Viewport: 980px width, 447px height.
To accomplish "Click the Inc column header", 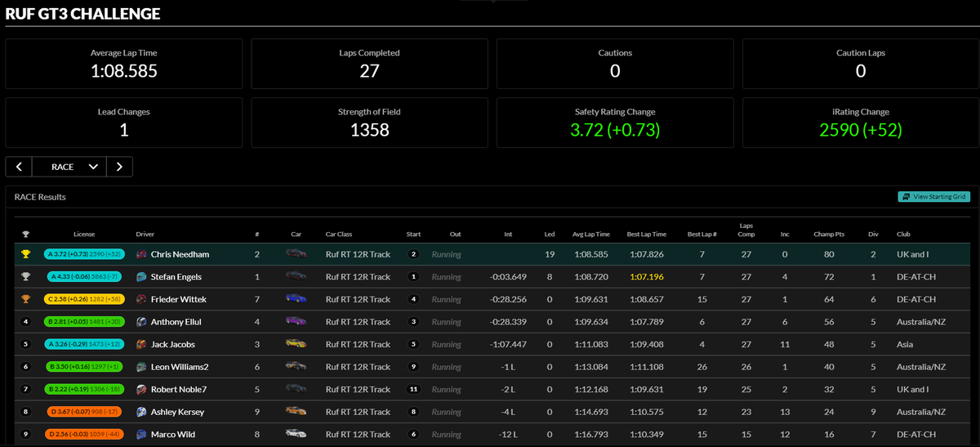I will tap(785, 234).
